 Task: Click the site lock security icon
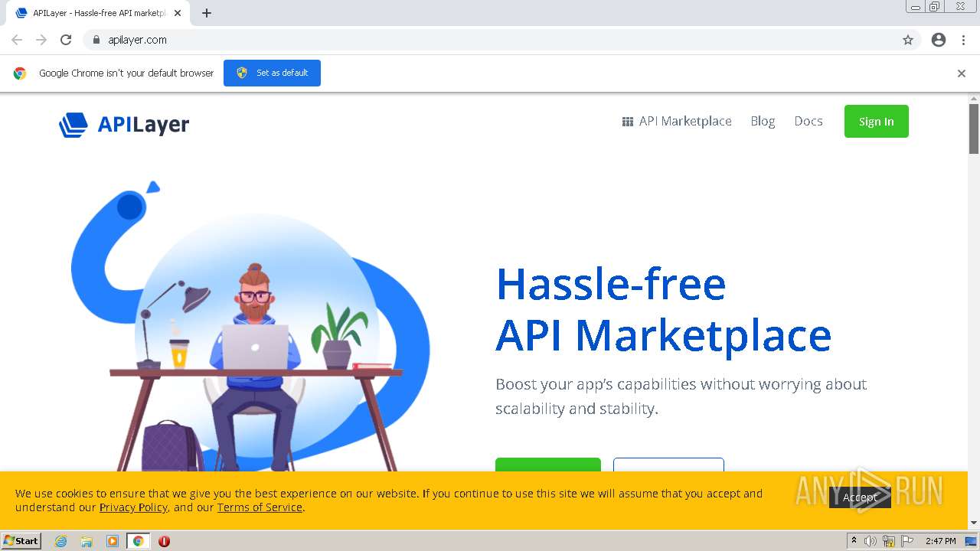(x=96, y=40)
